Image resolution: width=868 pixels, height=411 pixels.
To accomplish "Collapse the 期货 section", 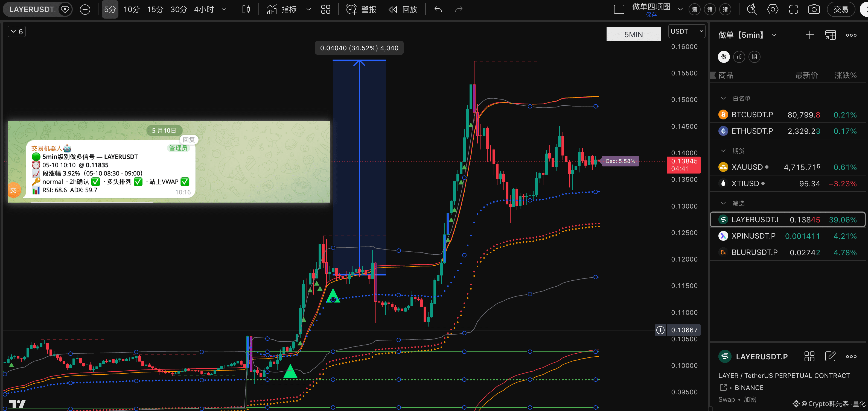I will (x=723, y=151).
